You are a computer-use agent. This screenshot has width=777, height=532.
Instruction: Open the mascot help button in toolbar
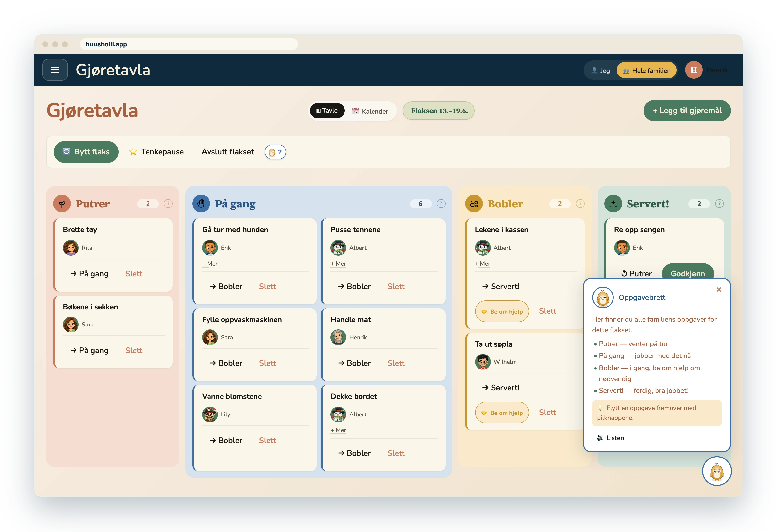click(275, 152)
